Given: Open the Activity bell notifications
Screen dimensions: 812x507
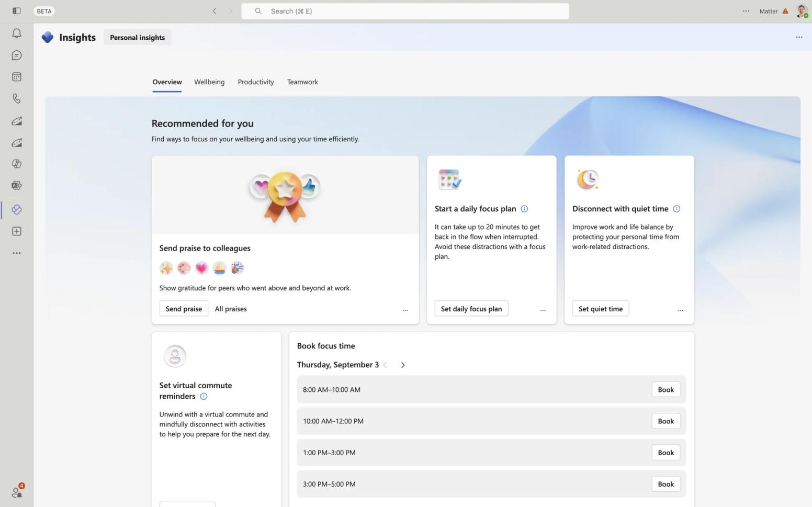Looking at the screenshot, I should [17, 33].
